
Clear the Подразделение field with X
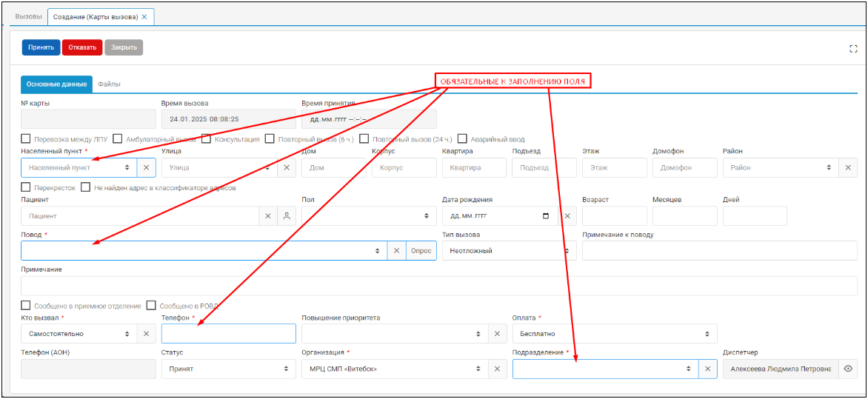[x=707, y=369]
